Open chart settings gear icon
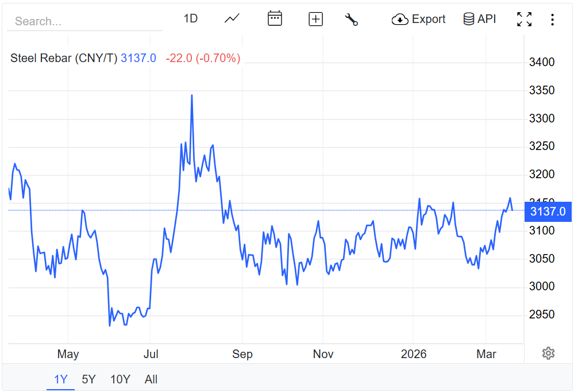This screenshot has height=392, width=574. [548, 353]
